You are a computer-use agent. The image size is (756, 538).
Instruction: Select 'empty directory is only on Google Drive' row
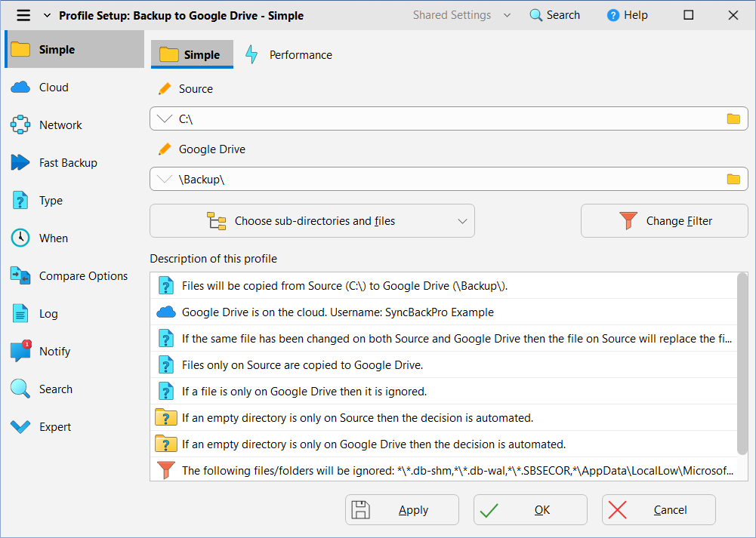(443, 444)
